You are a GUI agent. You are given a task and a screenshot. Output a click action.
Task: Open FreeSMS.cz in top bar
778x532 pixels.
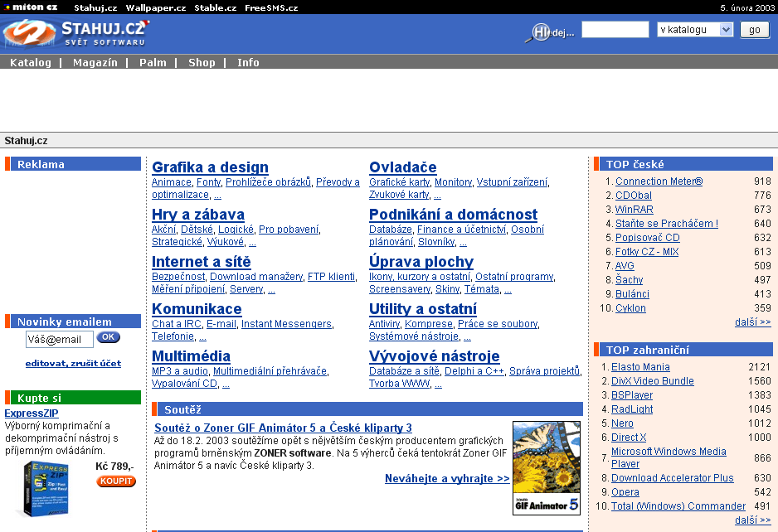click(271, 7)
